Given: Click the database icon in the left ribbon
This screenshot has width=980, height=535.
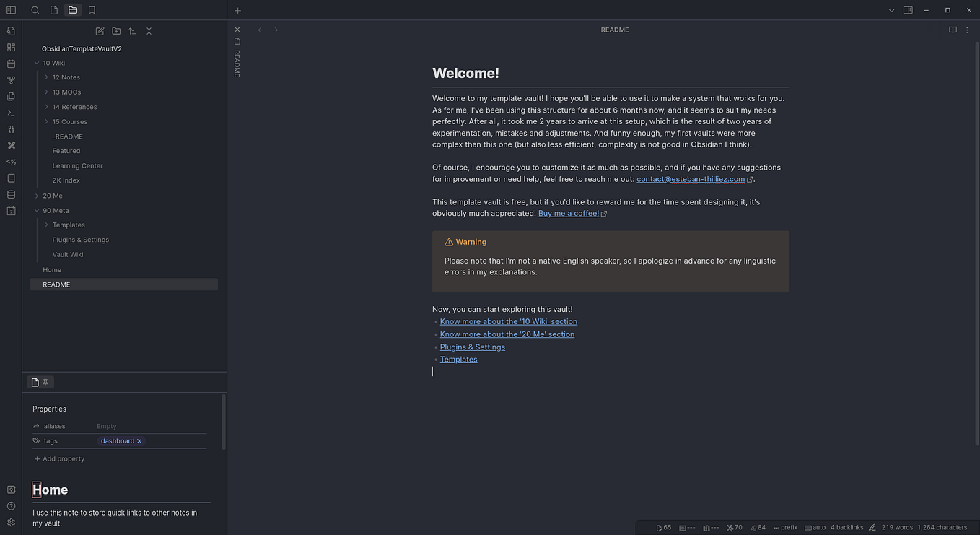Looking at the screenshot, I should click(x=11, y=194).
